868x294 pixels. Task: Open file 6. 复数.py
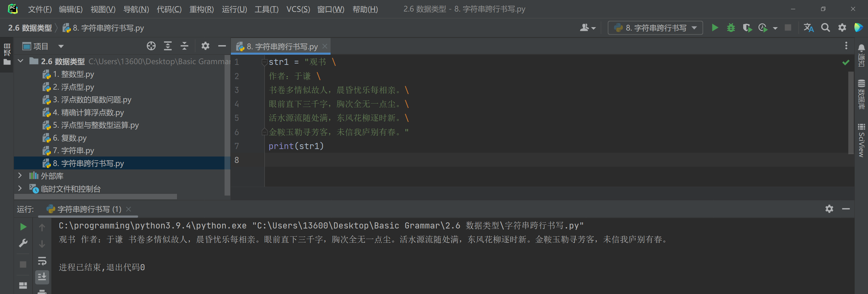(64, 138)
